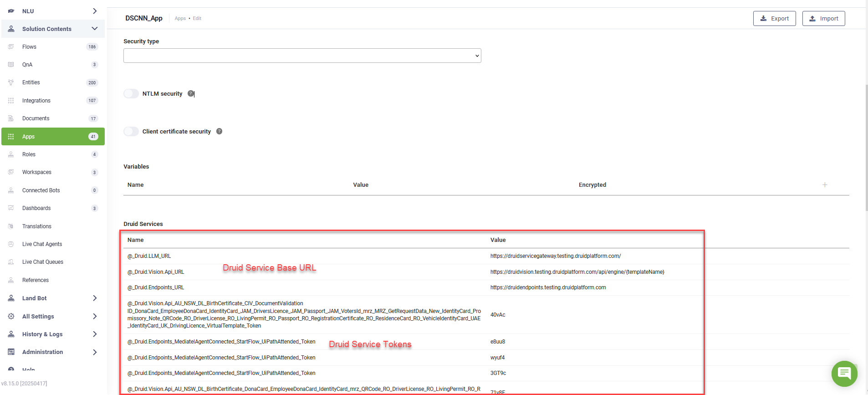The height and width of the screenshot is (395, 868).
Task: Click the Apps breadcrumb link
Action: [x=180, y=19]
